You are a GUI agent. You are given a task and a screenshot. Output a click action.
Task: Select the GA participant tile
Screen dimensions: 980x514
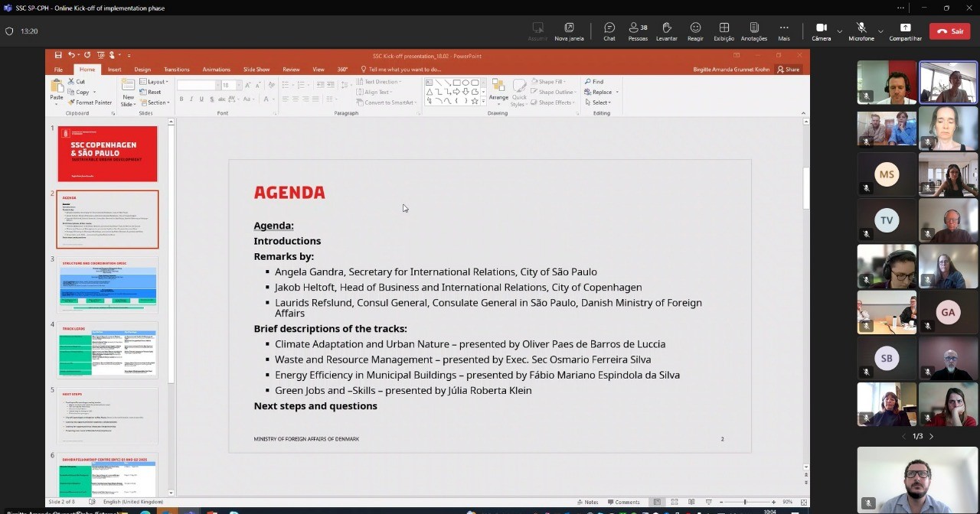[948, 312]
